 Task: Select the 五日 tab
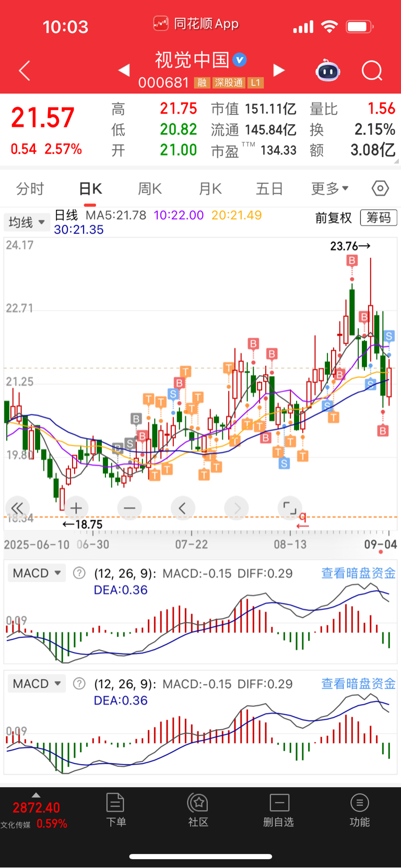coord(269,188)
